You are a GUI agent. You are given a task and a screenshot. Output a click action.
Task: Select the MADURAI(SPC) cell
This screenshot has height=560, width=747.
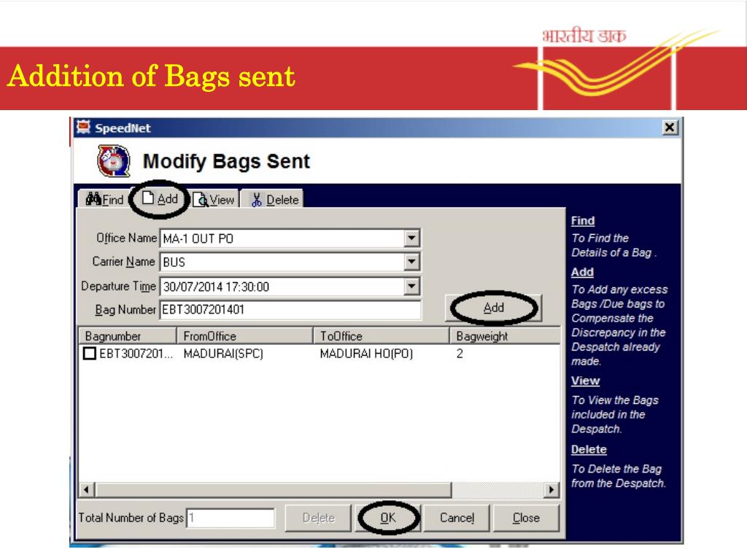tap(223, 354)
